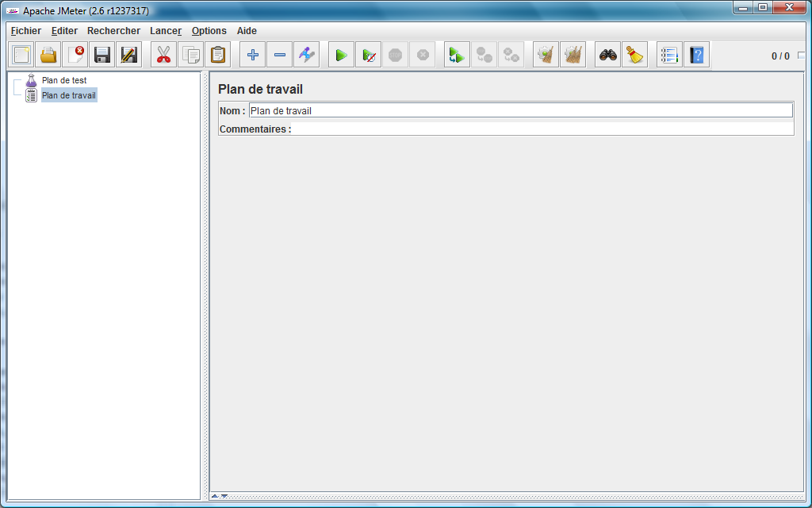Click the Clear All double broom icon

(x=573, y=55)
